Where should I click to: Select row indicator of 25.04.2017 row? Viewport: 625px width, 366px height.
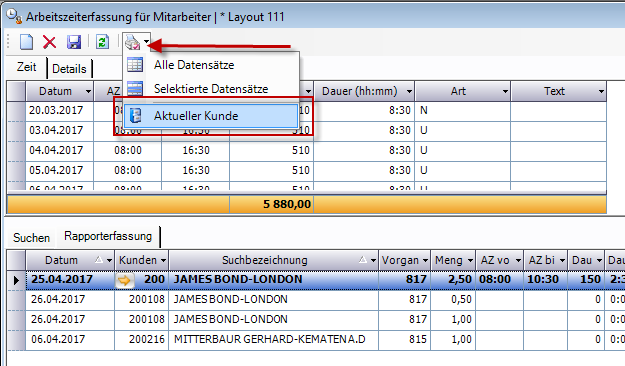[16, 280]
